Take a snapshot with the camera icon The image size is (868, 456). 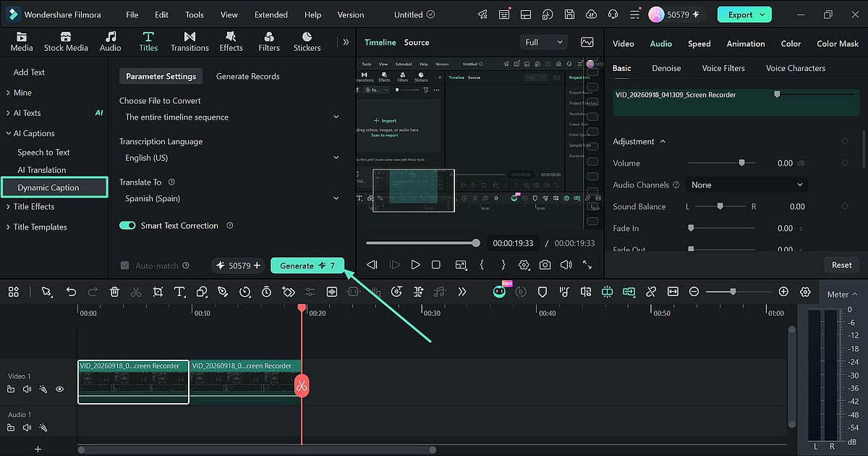[545, 265]
